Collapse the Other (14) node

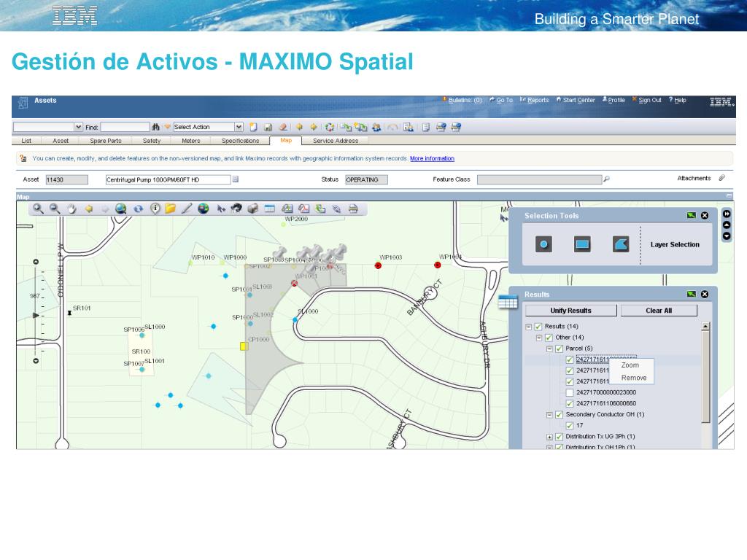(x=539, y=338)
